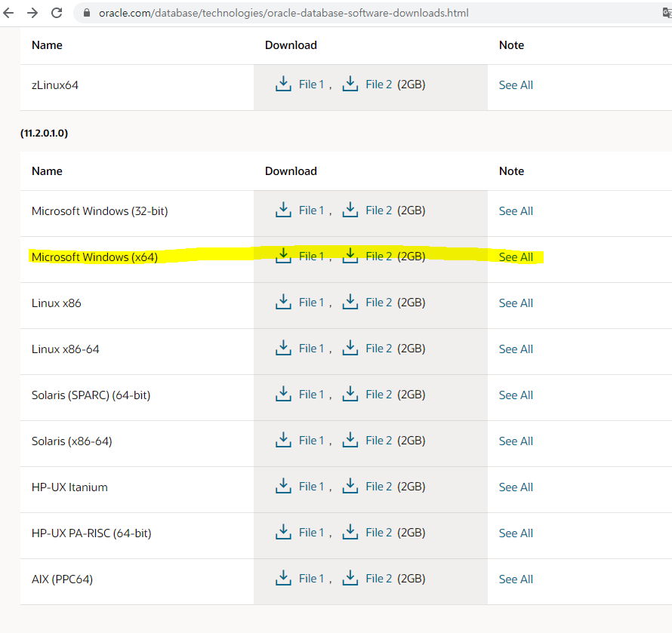
Task: Download File 2 icon for Windows (x64)
Action: tap(350, 256)
